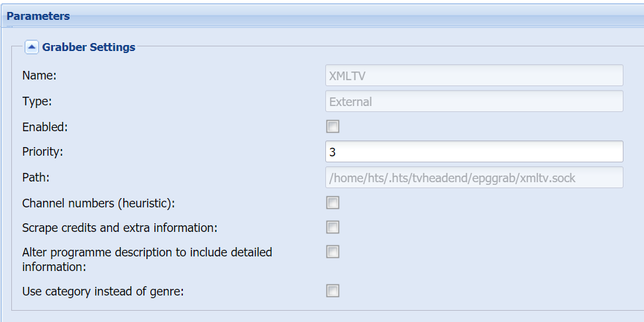Click the 'Channel numbers (heuristic):' label text

point(99,203)
